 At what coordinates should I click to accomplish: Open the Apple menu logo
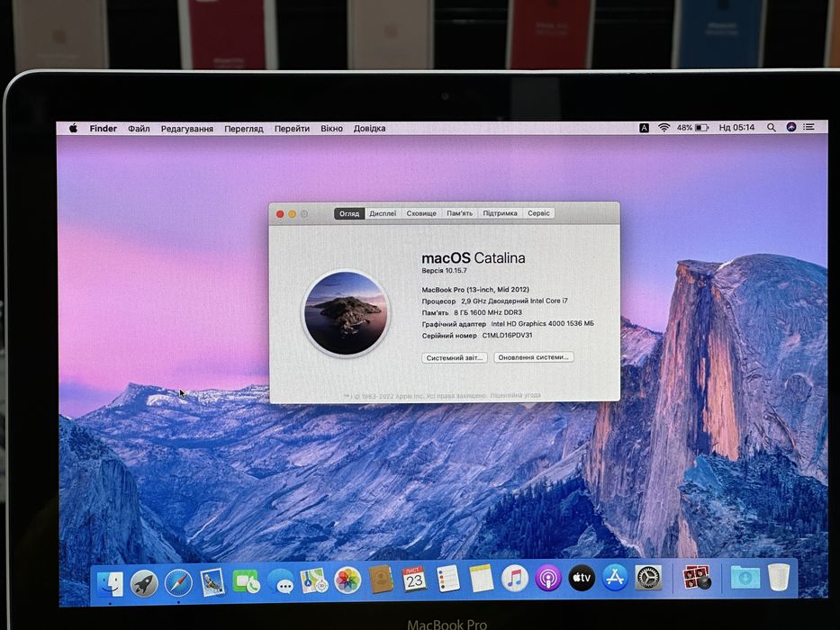click(74, 128)
